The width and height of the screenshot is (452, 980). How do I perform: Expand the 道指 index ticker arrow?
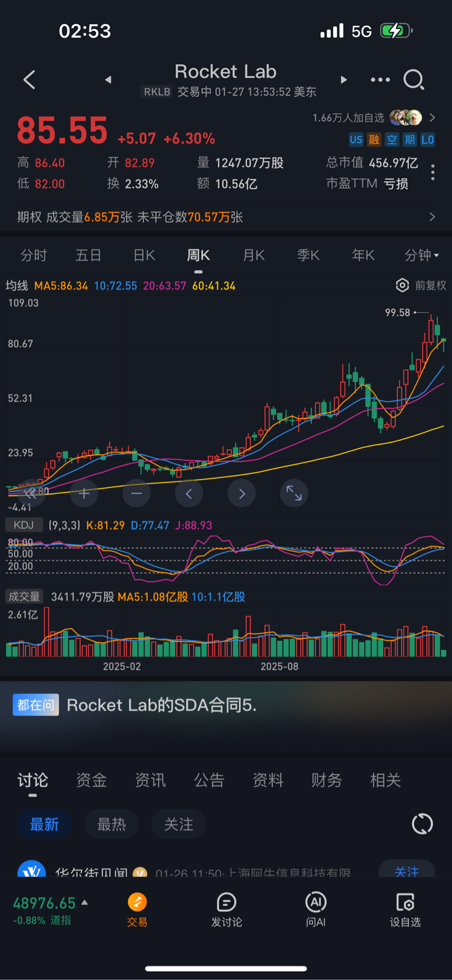(x=85, y=902)
